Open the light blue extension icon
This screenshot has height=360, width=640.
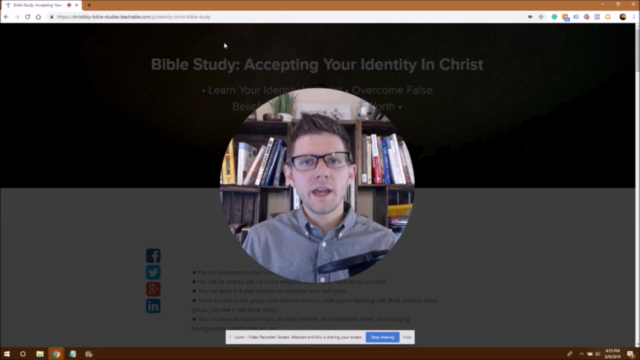[x=576, y=17]
